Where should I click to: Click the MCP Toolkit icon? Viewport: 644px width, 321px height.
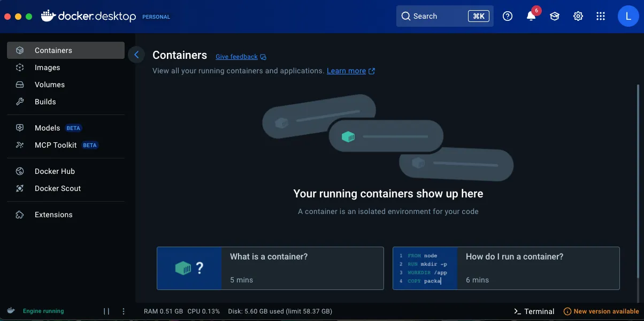coord(20,145)
